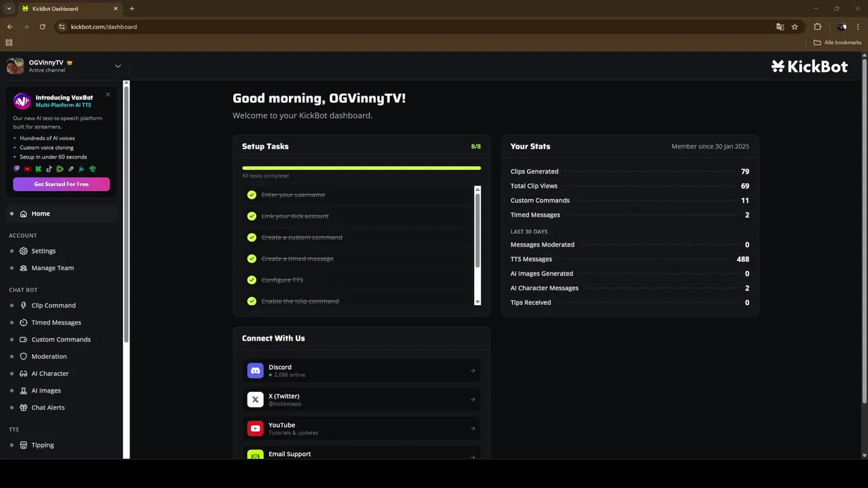Click the address bar URL kickbot.com/dashboard

point(104,26)
